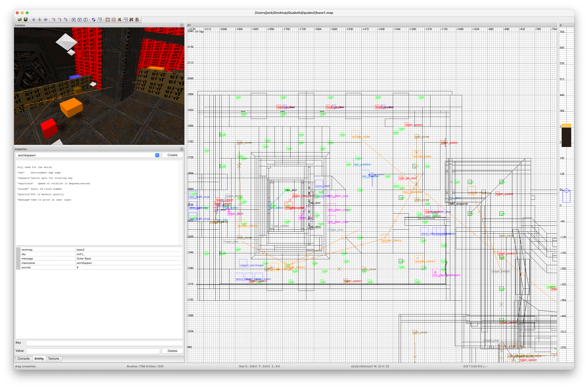This screenshot has height=388, width=588.
Task: Focus the Key input field
Action: (x=104, y=343)
